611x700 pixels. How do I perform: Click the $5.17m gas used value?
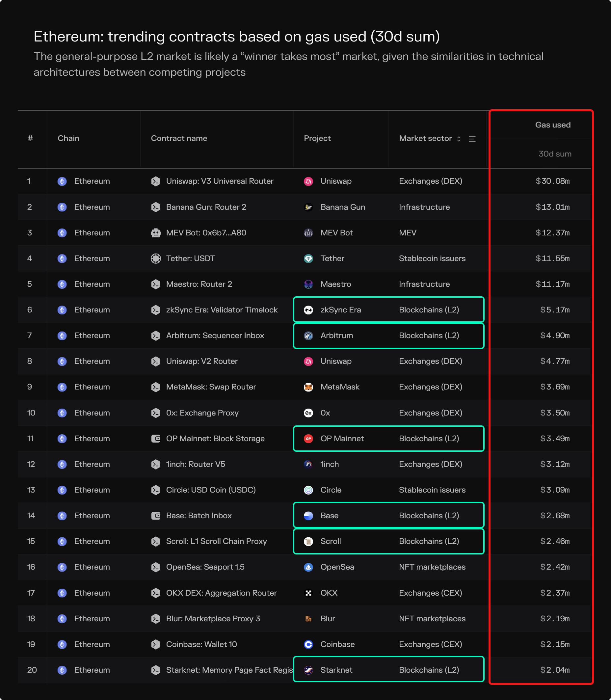coord(555,310)
